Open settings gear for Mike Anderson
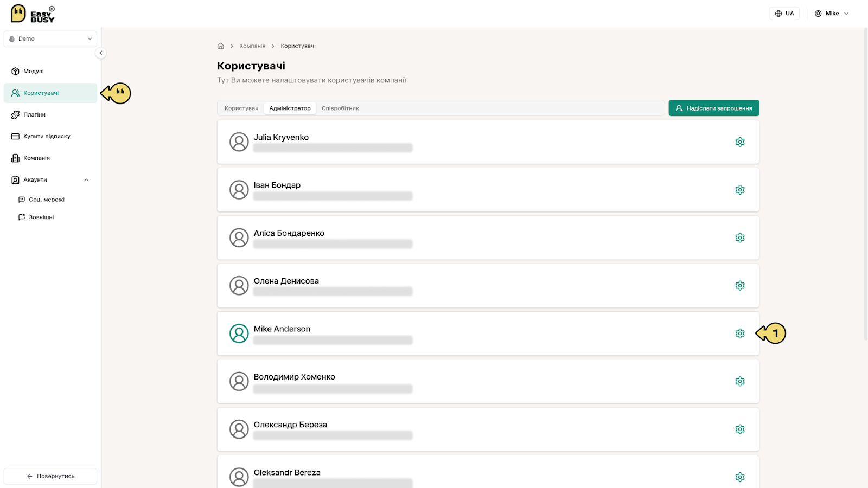 [740, 333]
